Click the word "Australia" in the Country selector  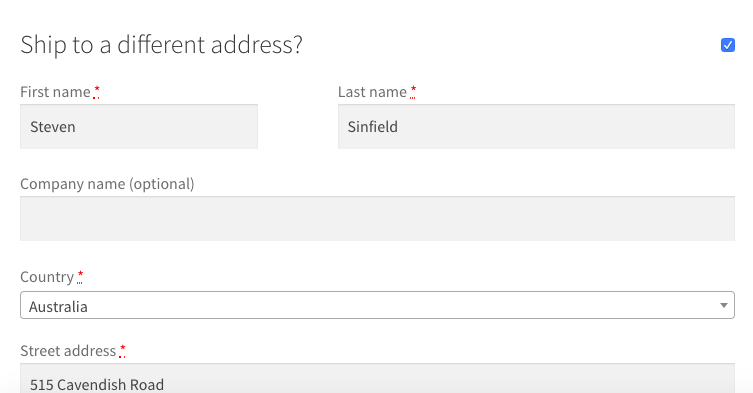58,307
